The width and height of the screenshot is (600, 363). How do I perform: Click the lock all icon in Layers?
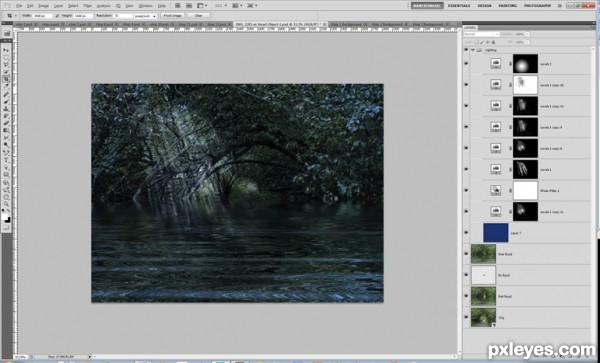tap(493, 42)
